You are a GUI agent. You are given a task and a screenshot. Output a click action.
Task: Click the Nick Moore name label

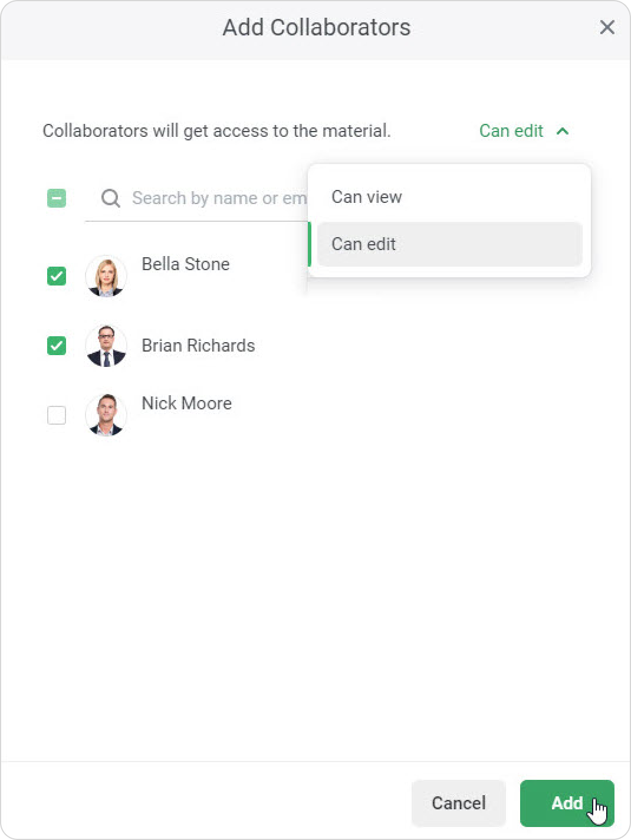[186, 403]
